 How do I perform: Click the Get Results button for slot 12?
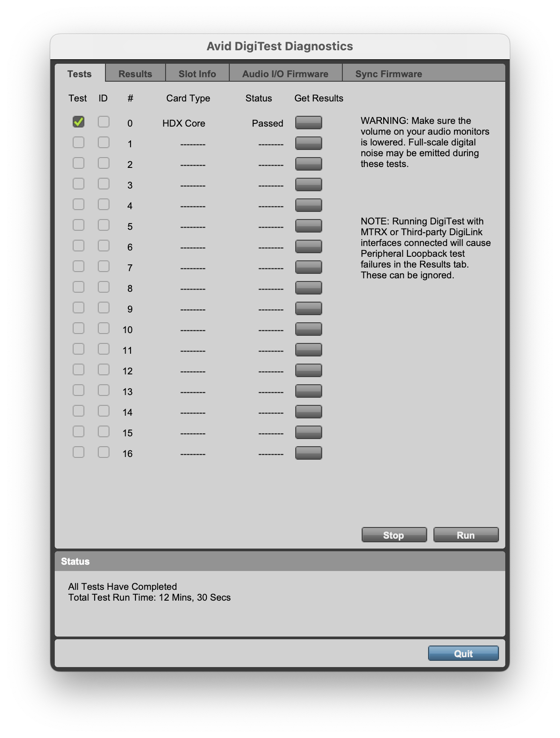[309, 370]
